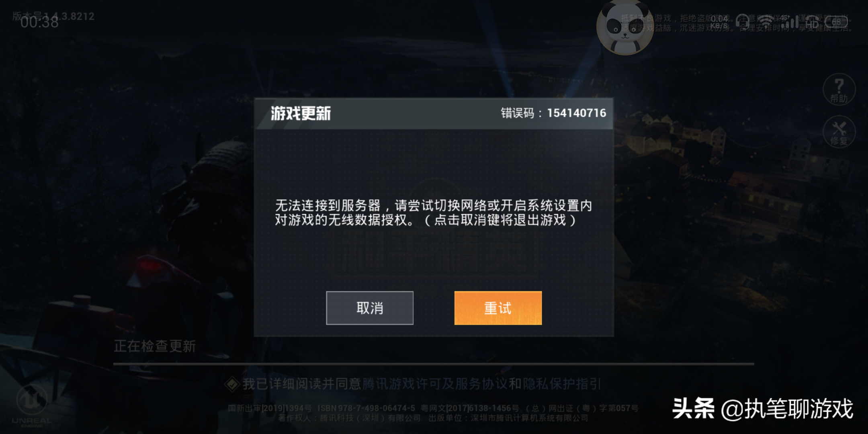868x434 pixels.
Task: Tap the 修复 repair tool icon
Action: (x=839, y=132)
